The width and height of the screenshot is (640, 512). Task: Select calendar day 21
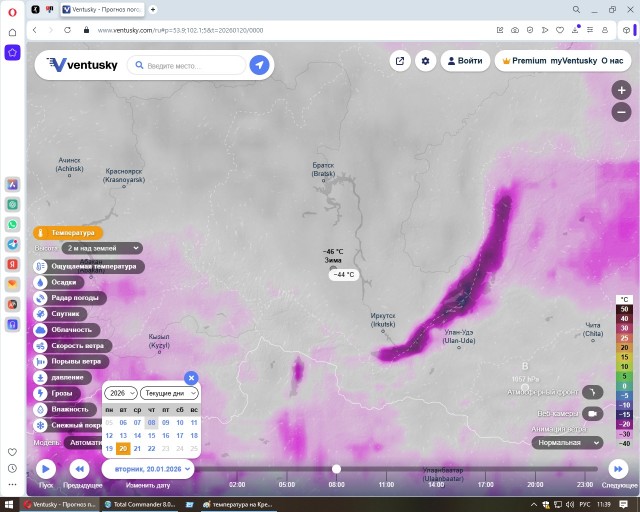pyautogui.click(x=137, y=448)
